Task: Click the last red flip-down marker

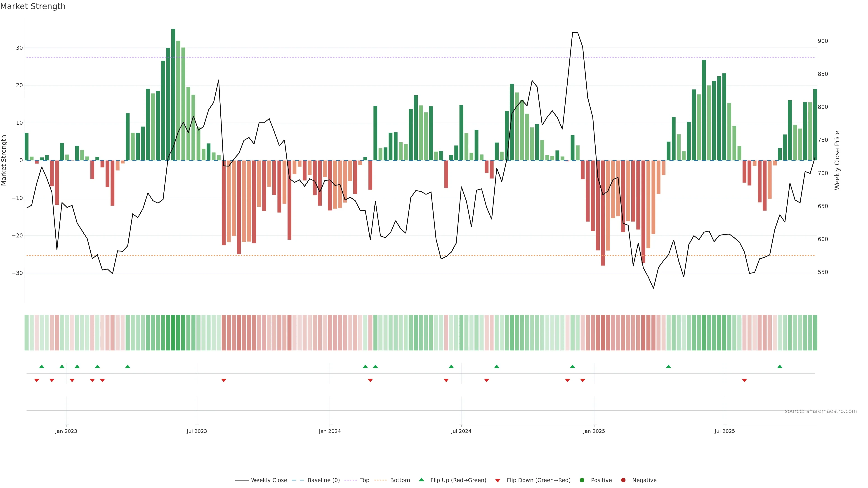Action: click(744, 380)
